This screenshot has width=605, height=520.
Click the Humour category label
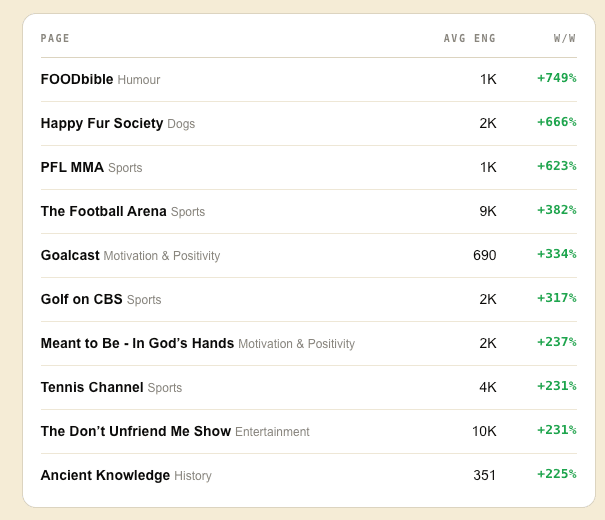(x=139, y=80)
